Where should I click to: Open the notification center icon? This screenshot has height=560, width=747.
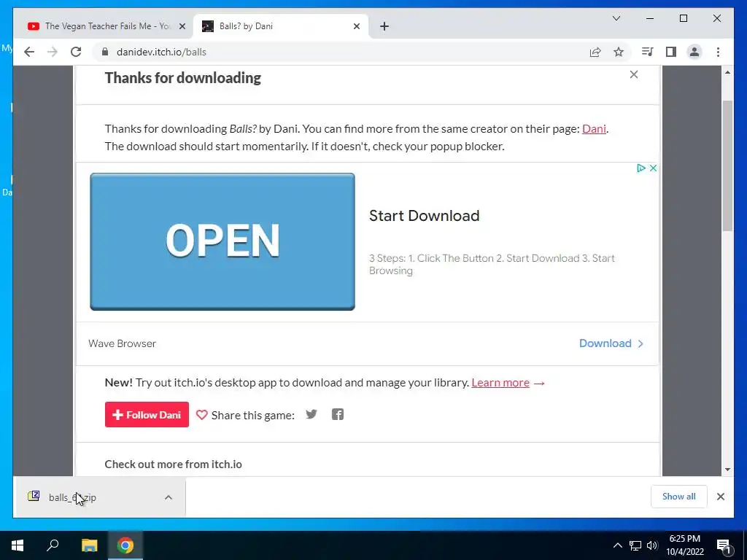pos(724,545)
